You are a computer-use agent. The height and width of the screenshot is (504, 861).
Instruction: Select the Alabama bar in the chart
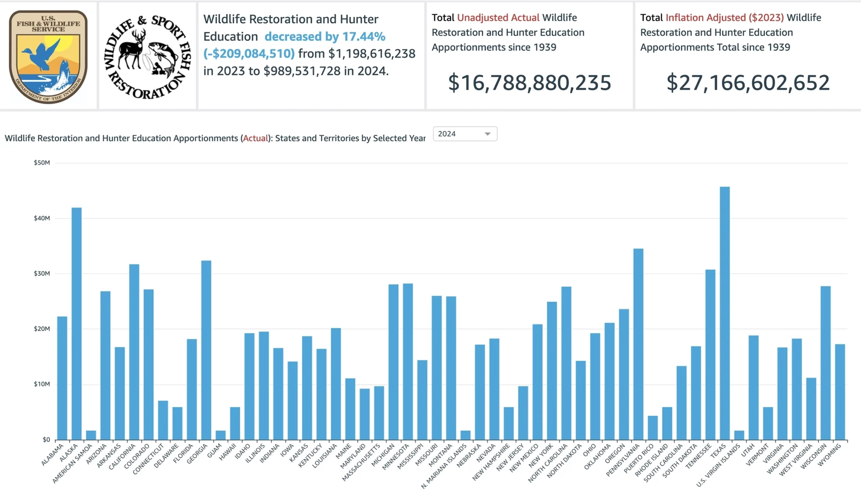62,378
